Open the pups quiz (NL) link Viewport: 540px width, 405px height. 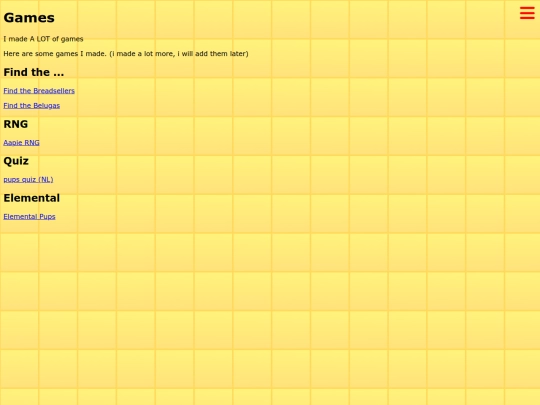point(28,179)
